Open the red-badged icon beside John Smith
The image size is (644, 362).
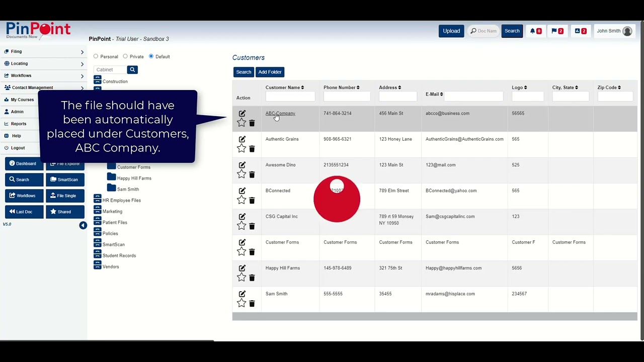click(x=580, y=31)
